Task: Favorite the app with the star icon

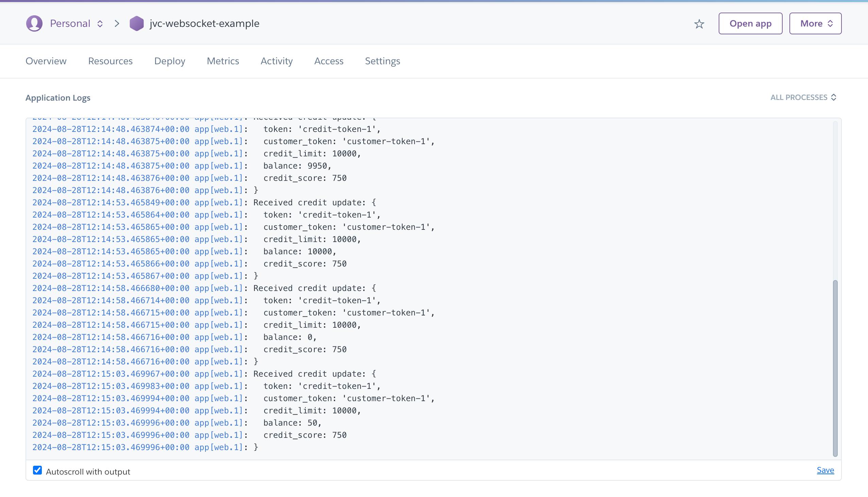Action: coord(699,24)
